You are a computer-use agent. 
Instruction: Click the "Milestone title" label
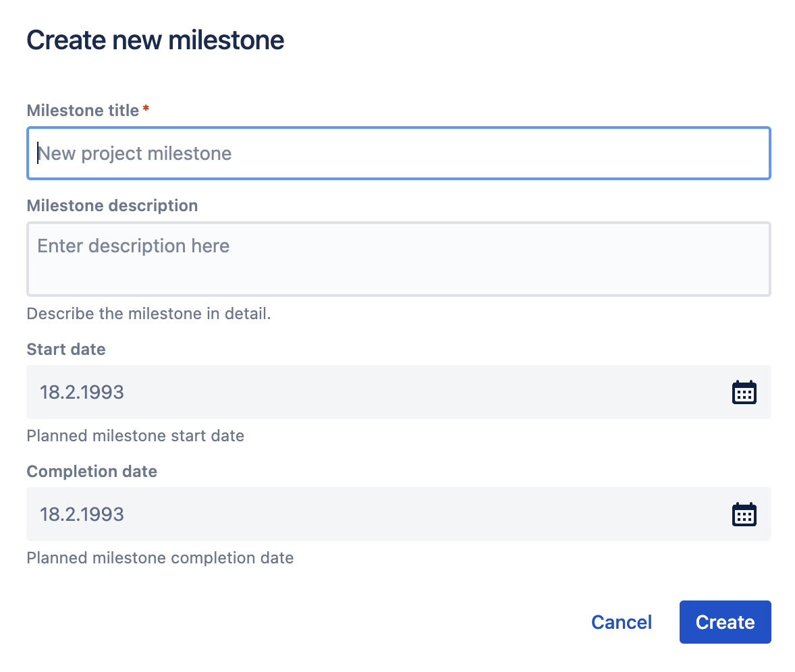click(x=82, y=111)
